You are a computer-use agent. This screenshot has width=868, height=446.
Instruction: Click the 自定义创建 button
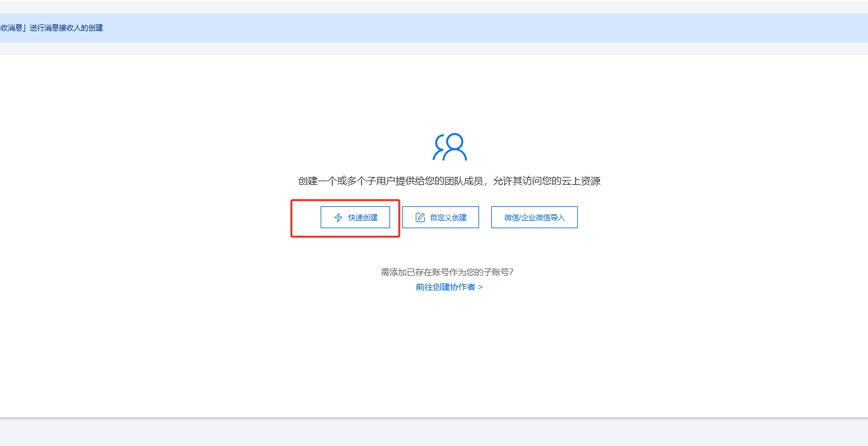[441, 217]
